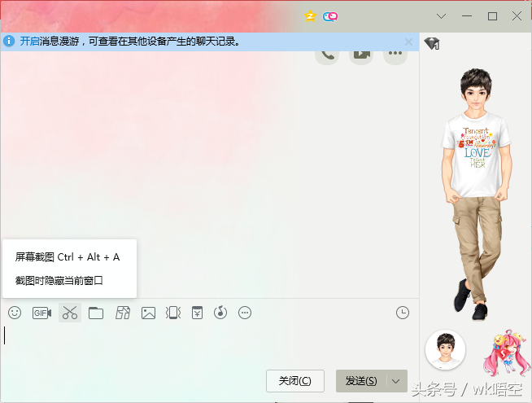Select 屏幕截图 Ctrl + Alt + A
Viewport: 532px width, 403px height.
click(x=68, y=257)
